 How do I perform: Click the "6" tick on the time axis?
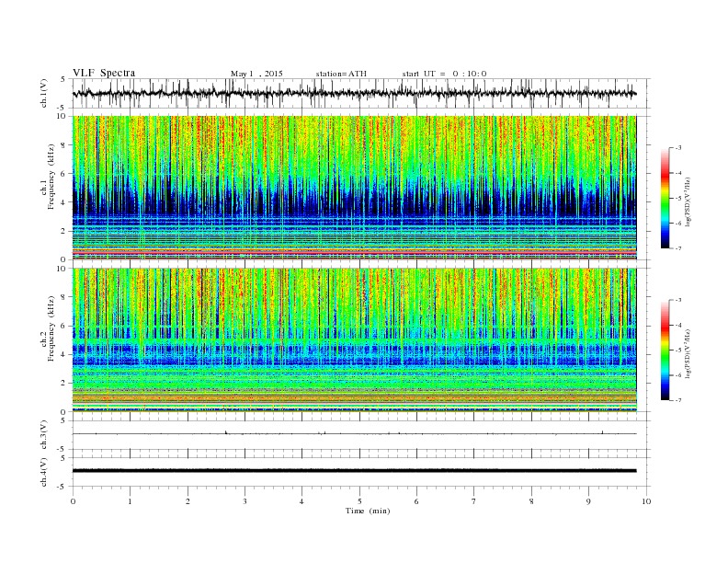coord(416,501)
